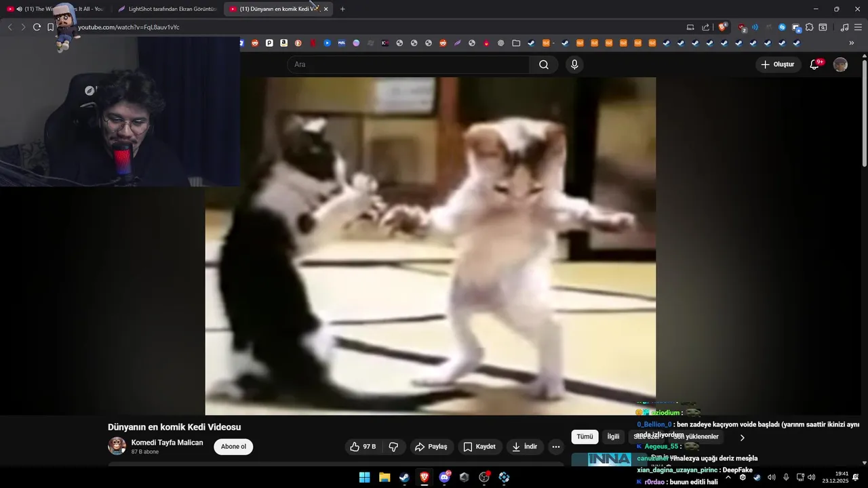Save the video with Kaydet

pos(479,447)
